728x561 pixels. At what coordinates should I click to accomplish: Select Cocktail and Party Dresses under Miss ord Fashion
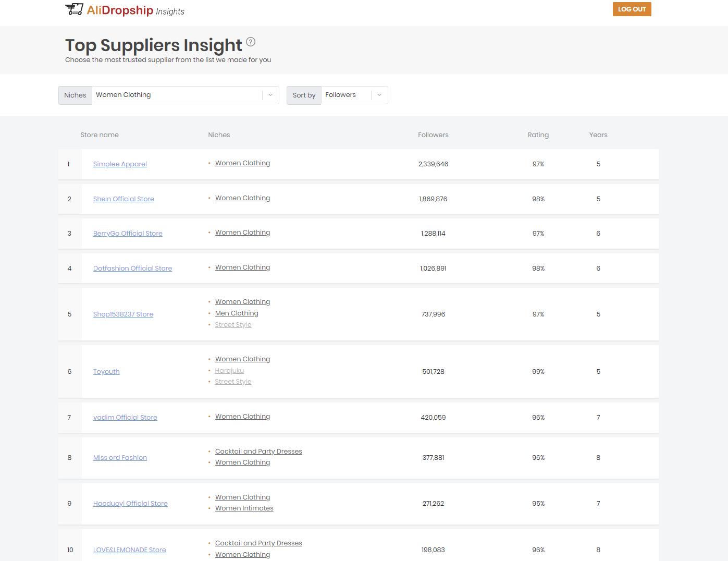[258, 451]
